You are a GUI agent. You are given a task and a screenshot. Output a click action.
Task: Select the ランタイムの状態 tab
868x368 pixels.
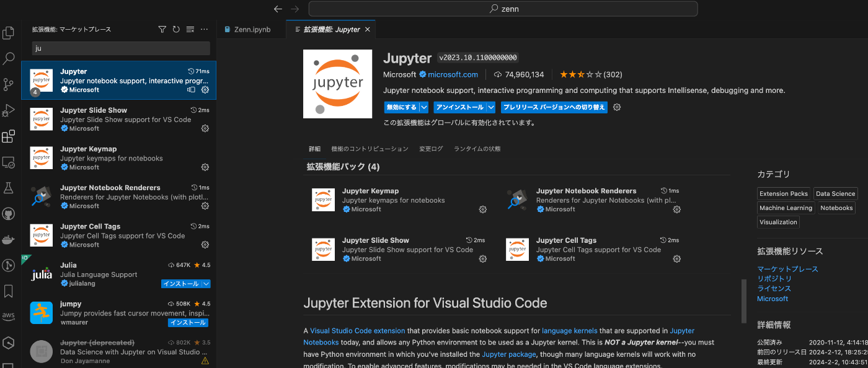pos(477,149)
